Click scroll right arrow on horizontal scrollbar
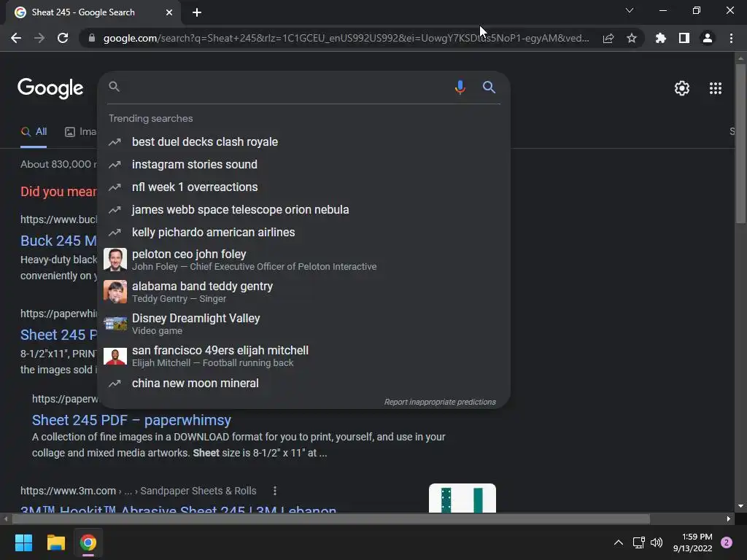Screen dimensions: 747x560 (x=729, y=518)
